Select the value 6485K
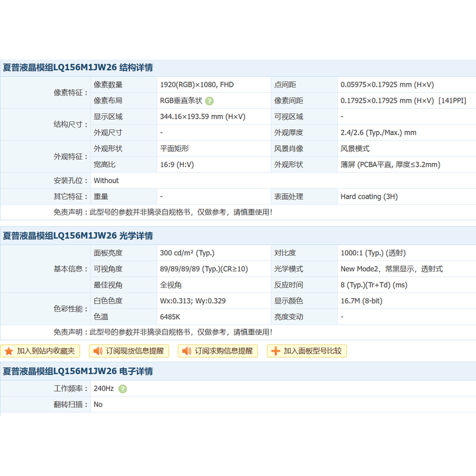The height and width of the screenshot is (476, 476). click(x=170, y=317)
